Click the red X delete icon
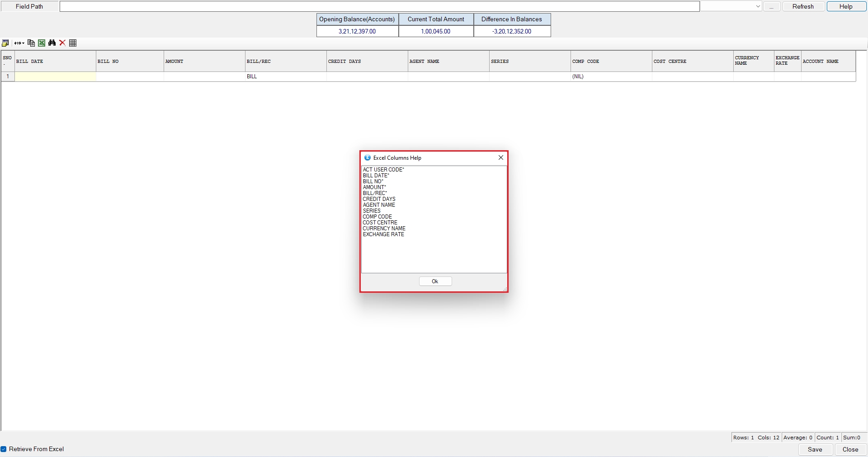Image resolution: width=868 pixels, height=457 pixels. (62, 43)
